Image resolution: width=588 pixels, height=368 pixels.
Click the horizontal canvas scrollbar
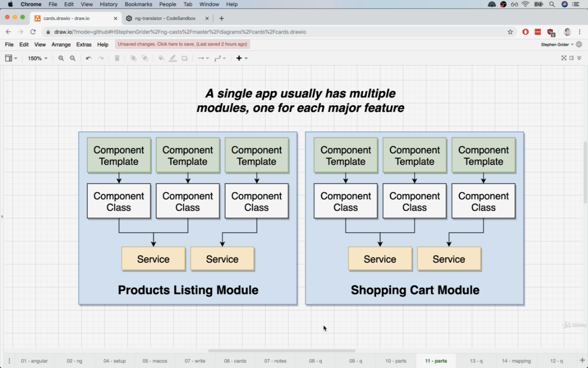click(x=282, y=351)
